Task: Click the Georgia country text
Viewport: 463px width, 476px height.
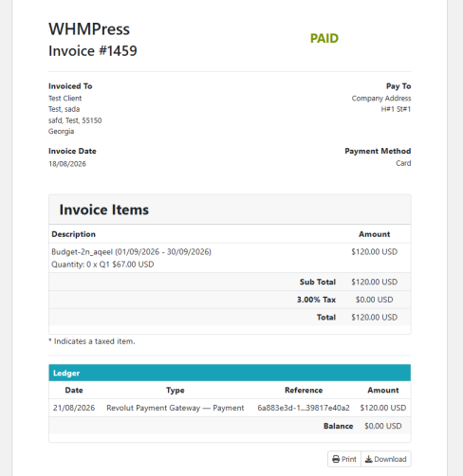Action: [x=61, y=131]
